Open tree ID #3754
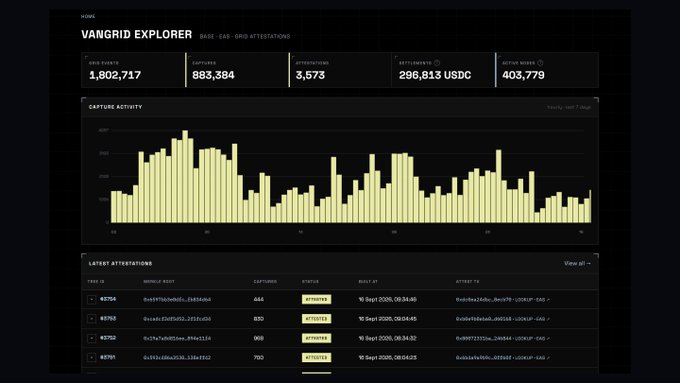This screenshot has width=680, height=383. (x=108, y=299)
